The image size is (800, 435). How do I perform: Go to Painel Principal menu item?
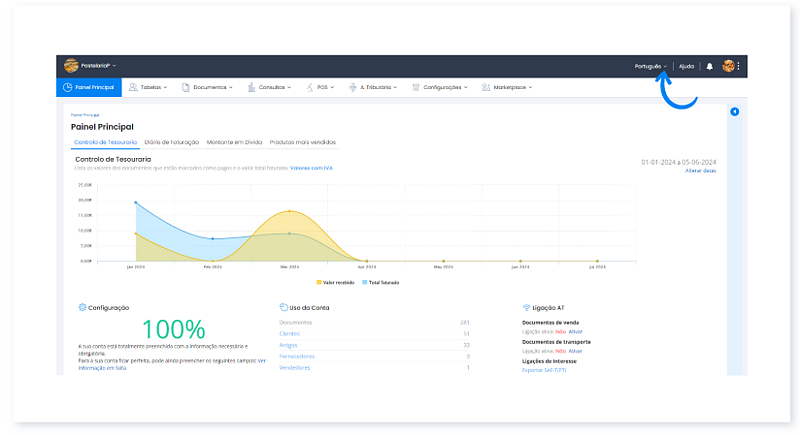pyautogui.click(x=89, y=87)
